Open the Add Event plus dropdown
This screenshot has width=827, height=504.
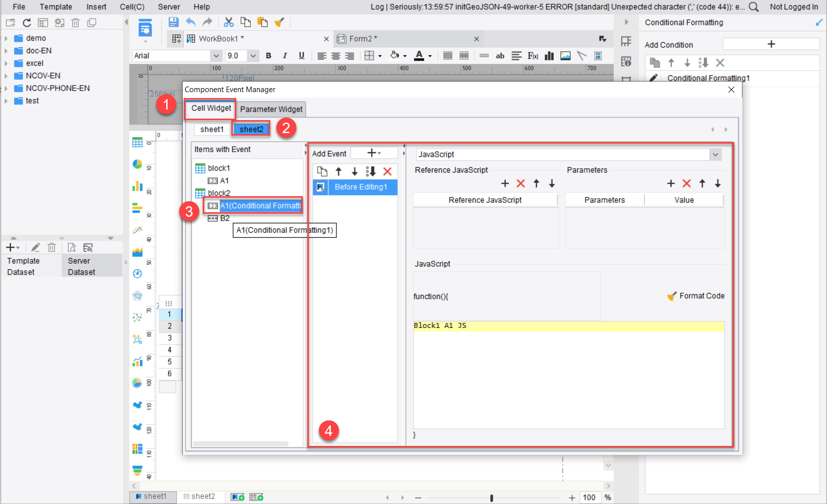[x=374, y=153]
